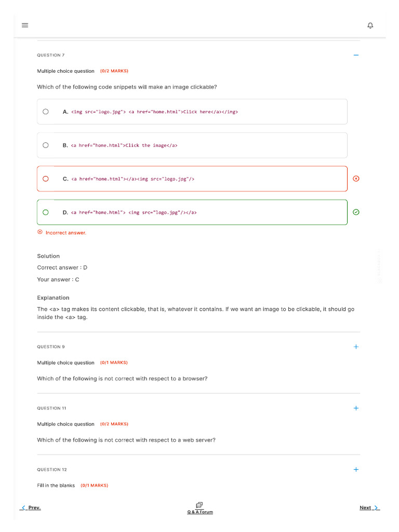Select radio button for option D
The height and width of the screenshot is (532, 399).
(x=46, y=212)
